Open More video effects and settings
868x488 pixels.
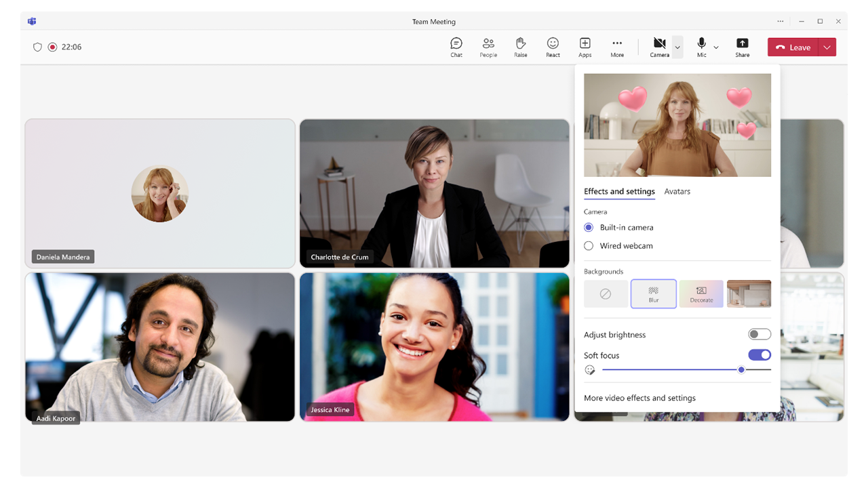click(x=639, y=398)
